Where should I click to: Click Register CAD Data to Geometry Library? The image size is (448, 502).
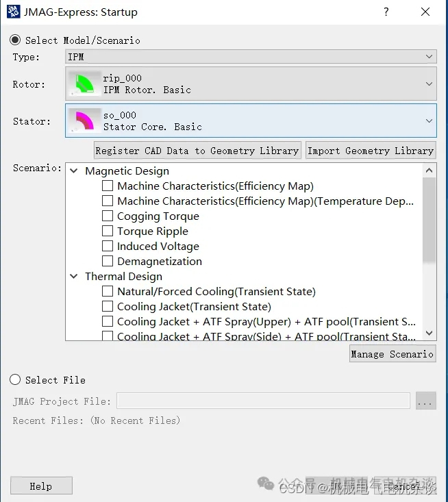point(197,151)
